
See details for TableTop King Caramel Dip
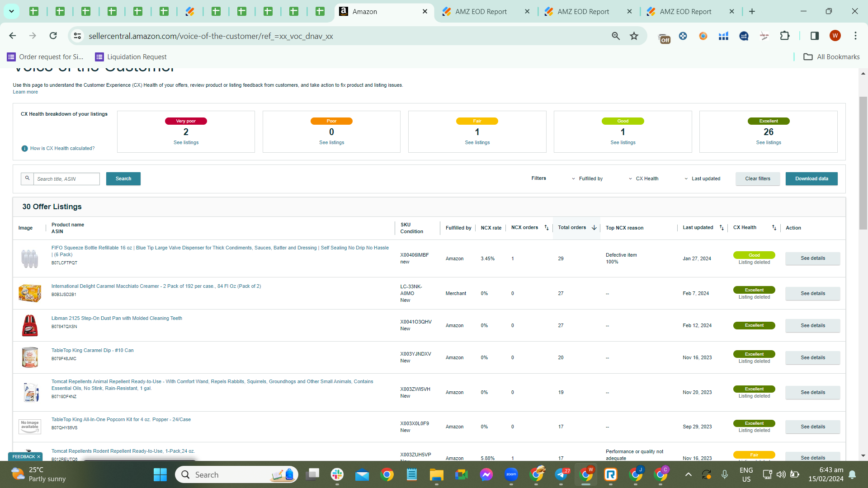click(x=813, y=358)
